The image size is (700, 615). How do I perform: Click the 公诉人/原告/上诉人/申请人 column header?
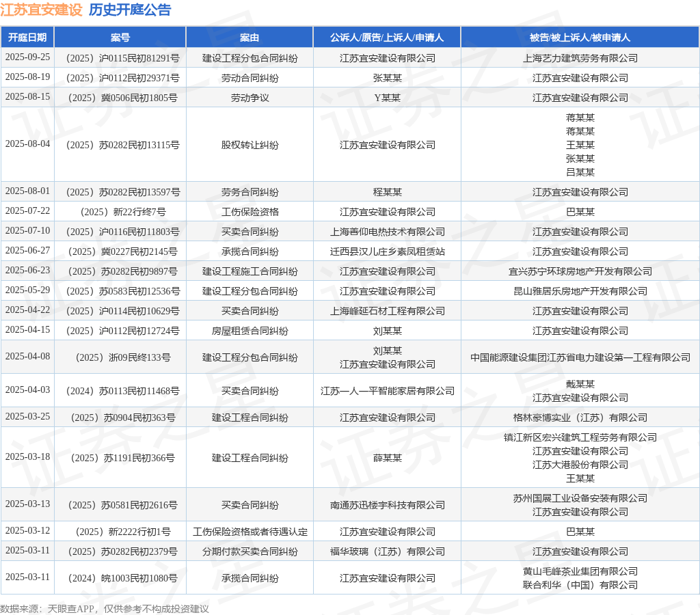click(x=387, y=38)
